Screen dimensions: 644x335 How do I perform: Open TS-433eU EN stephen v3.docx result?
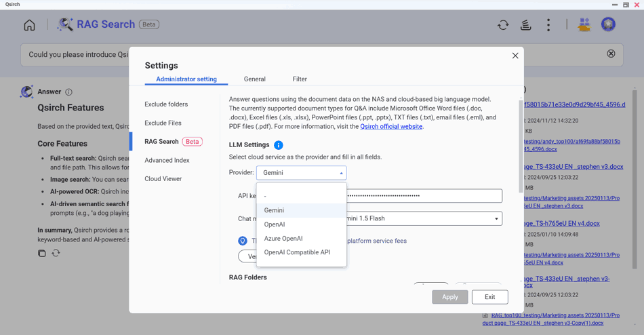[x=573, y=167]
